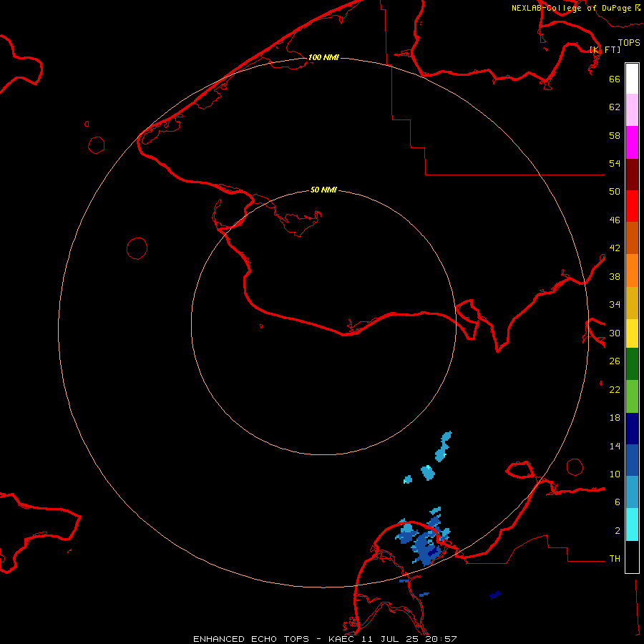The image size is (644, 644).
Task: Click the '100 NMI' range ring label
Action: (323, 57)
